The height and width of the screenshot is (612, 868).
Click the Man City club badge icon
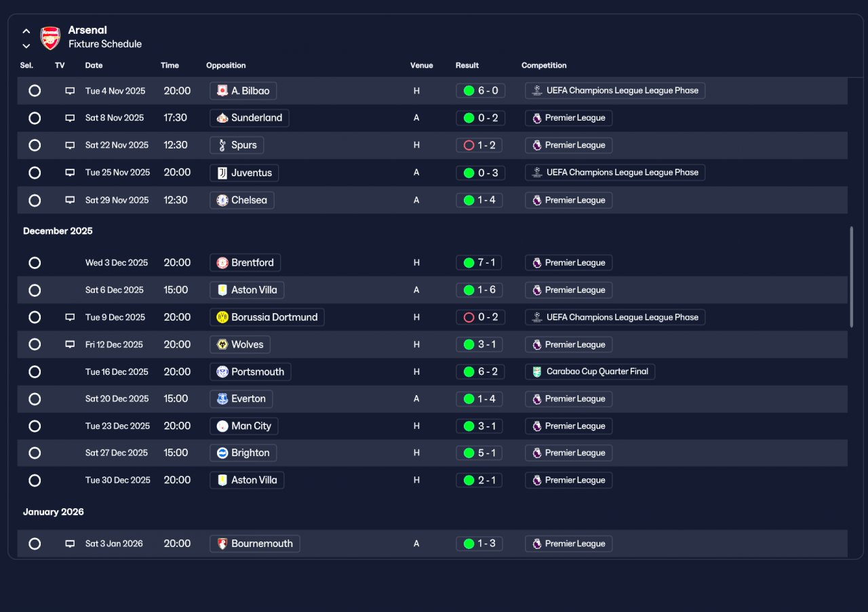click(x=222, y=426)
